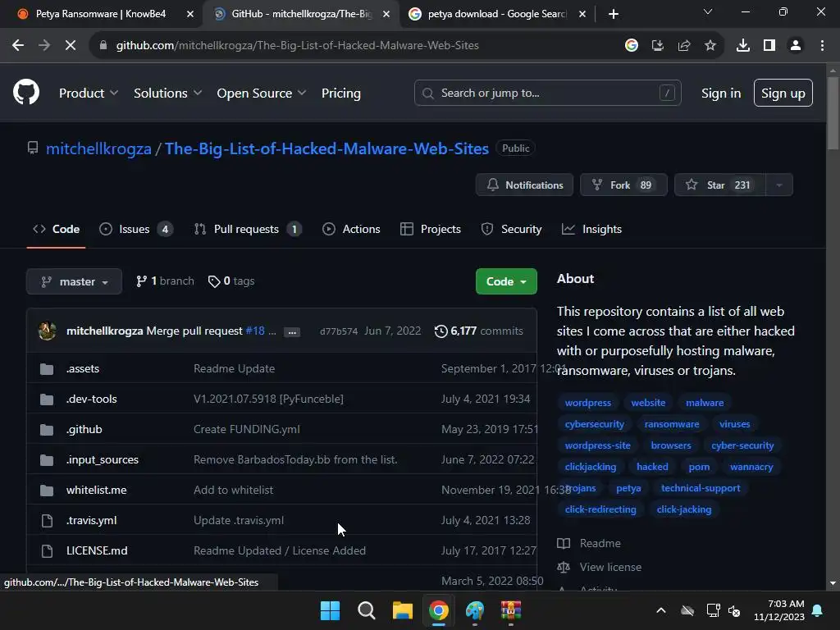The width and height of the screenshot is (840, 630).
Task: Click the share page icon in address bar
Action: pos(684,46)
